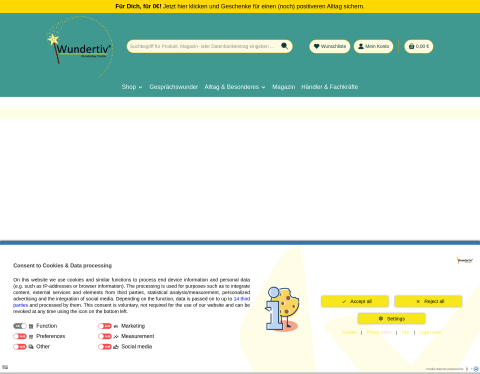Click the search magnifier icon
This screenshot has height=374, width=480.
pos(284,46)
